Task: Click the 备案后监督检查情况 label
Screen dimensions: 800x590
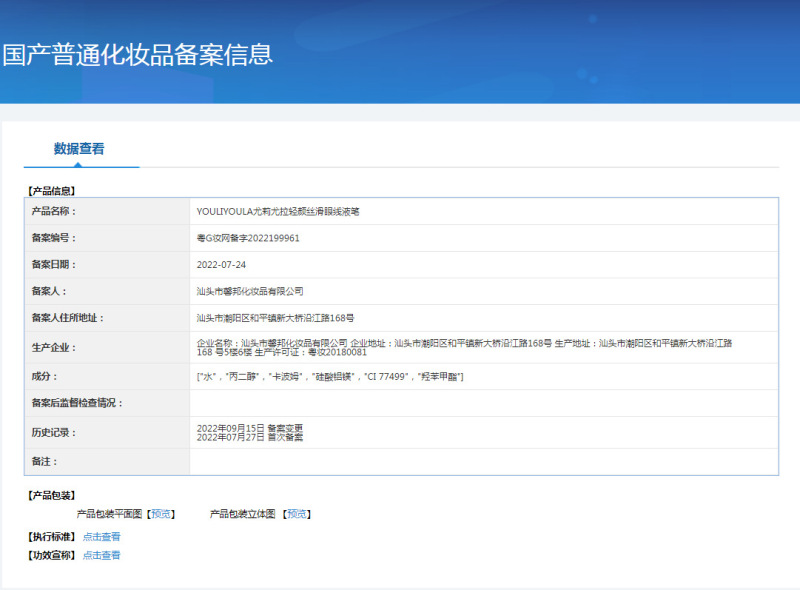Action: [x=77, y=403]
